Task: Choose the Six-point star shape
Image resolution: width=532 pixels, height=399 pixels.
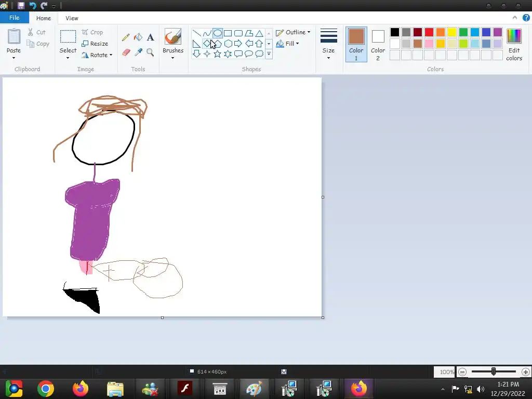Action: pos(228,54)
